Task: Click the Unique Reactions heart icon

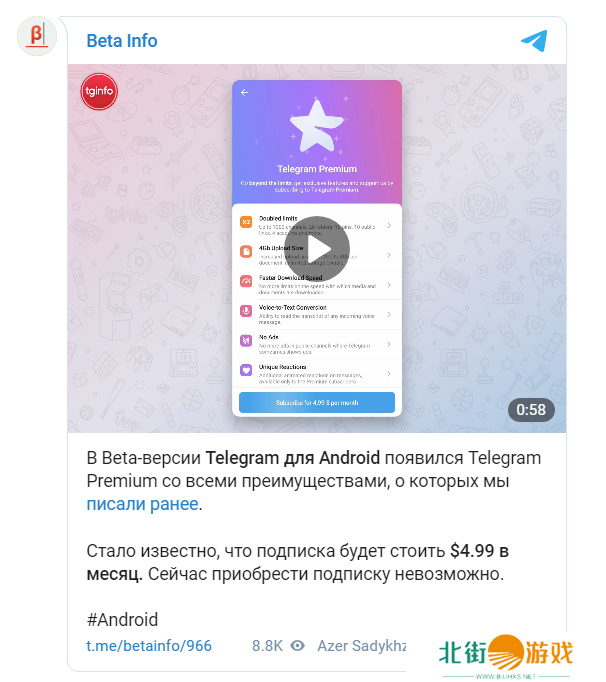Action: tap(246, 370)
